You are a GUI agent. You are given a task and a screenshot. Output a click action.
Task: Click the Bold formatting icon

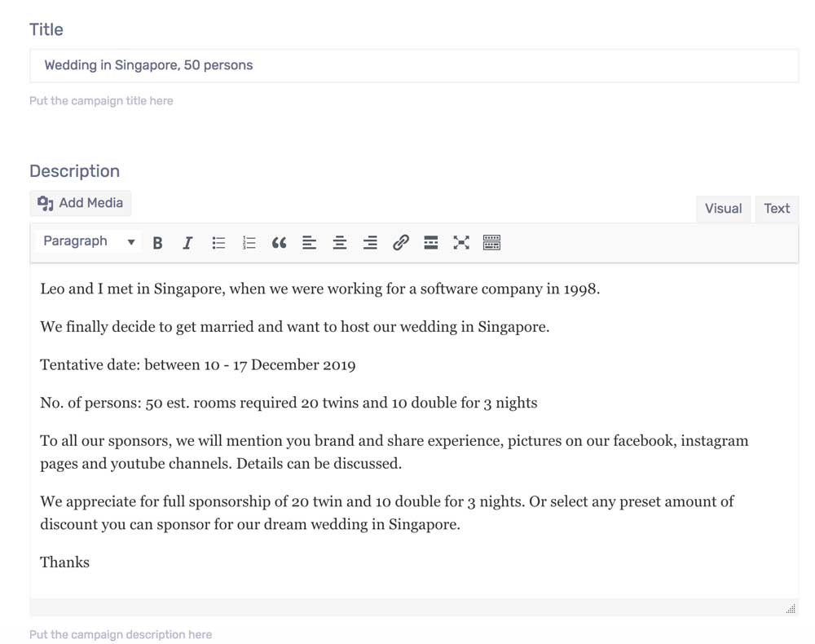click(158, 243)
